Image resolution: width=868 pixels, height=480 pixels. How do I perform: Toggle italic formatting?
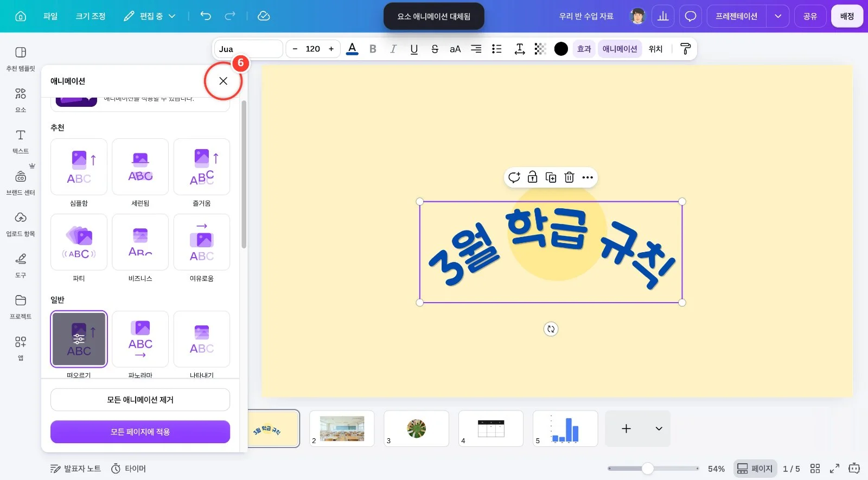tap(393, 49)
